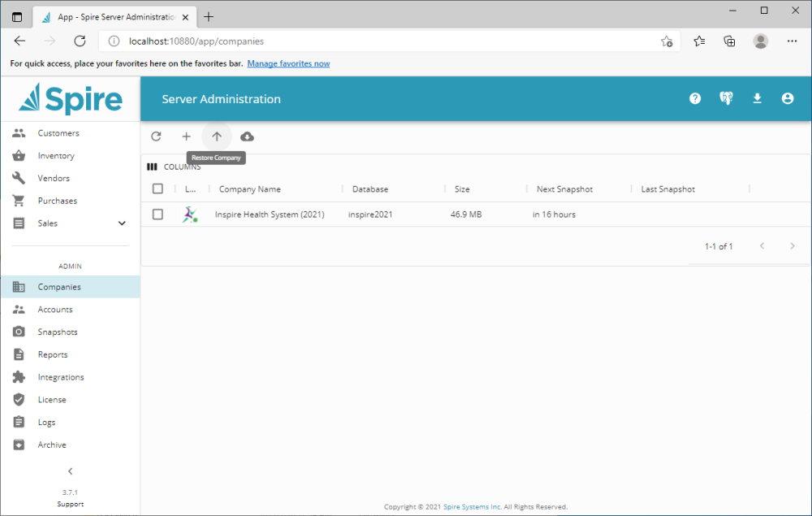Click the Archive box icon
Screen dimensions: 812x516
click(x=19, y=444)
